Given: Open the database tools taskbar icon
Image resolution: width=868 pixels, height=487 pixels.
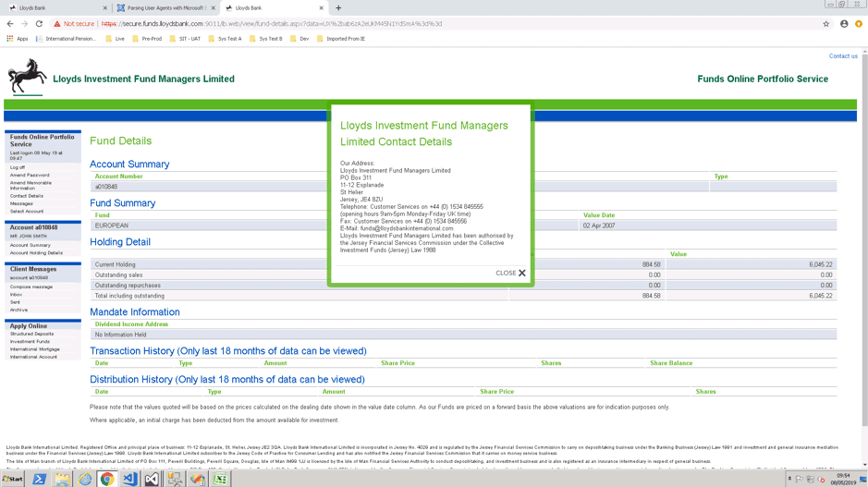Looking at the screenshot, I should (x=175, y=479).
